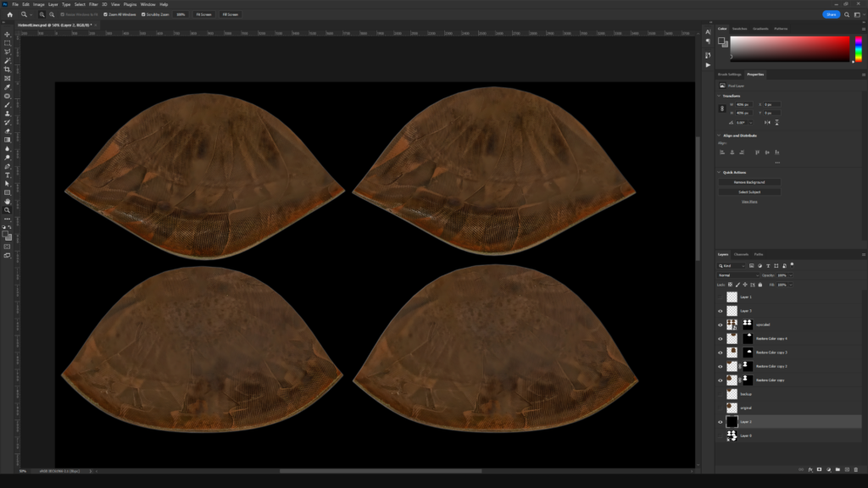Hide the Layer 3 layer
Image resolution: width=868 pixels, height=488 pixels.
coord(721,311)
